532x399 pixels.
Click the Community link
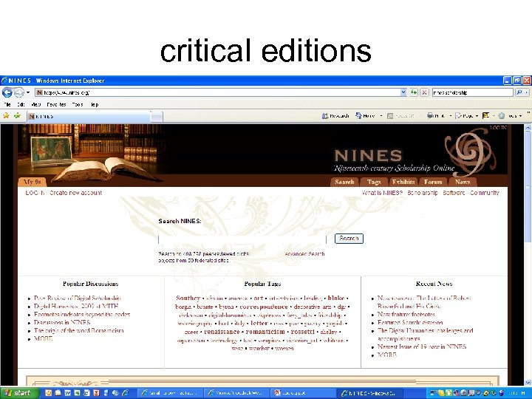(x=485, y=193)
